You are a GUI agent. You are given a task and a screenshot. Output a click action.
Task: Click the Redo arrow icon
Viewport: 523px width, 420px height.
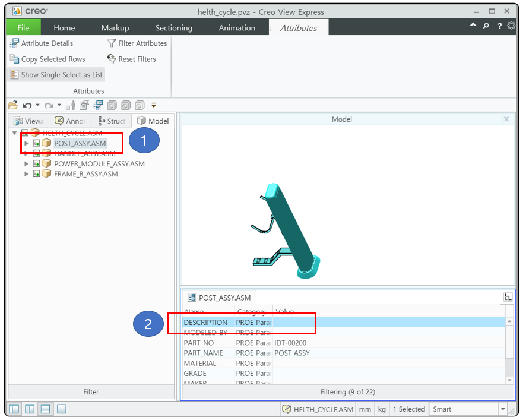[x=49, y=106]
